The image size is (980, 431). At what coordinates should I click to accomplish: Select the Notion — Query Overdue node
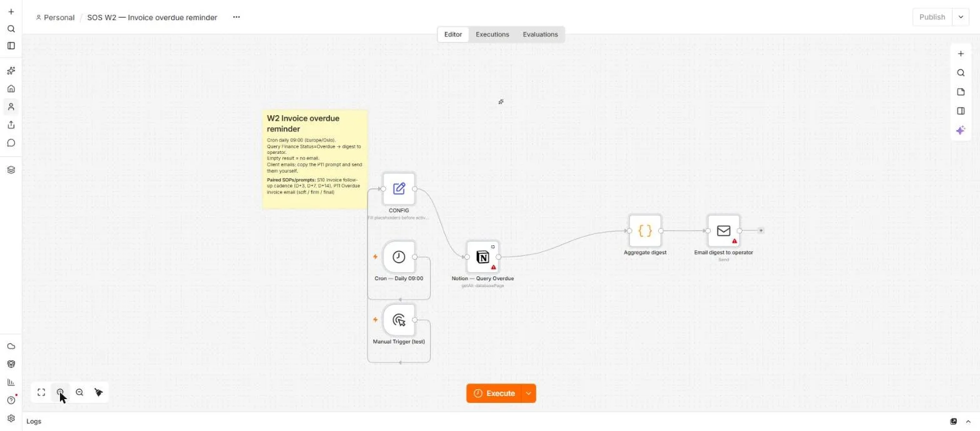(482, 257)
